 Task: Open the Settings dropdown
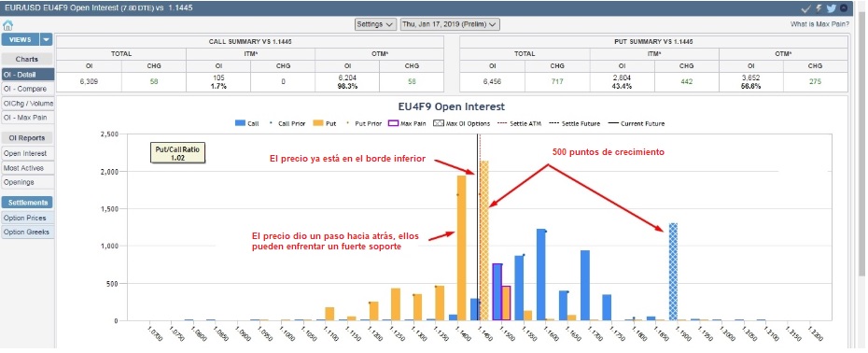(375, 24)
